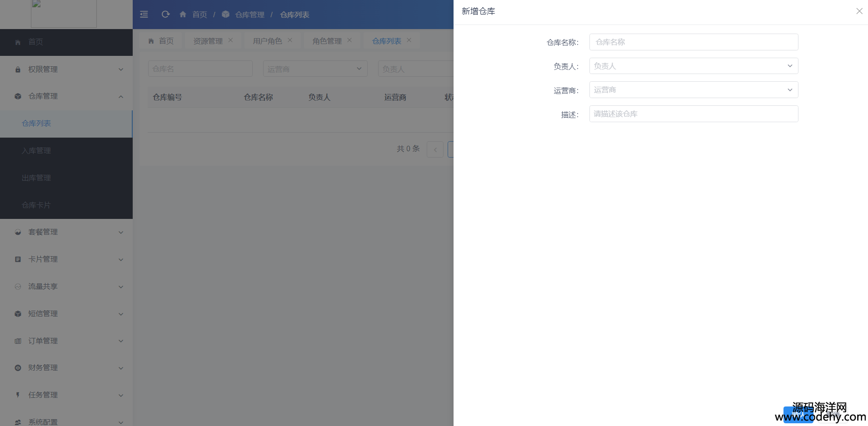Close the 新增仓库 drawer

859,11
